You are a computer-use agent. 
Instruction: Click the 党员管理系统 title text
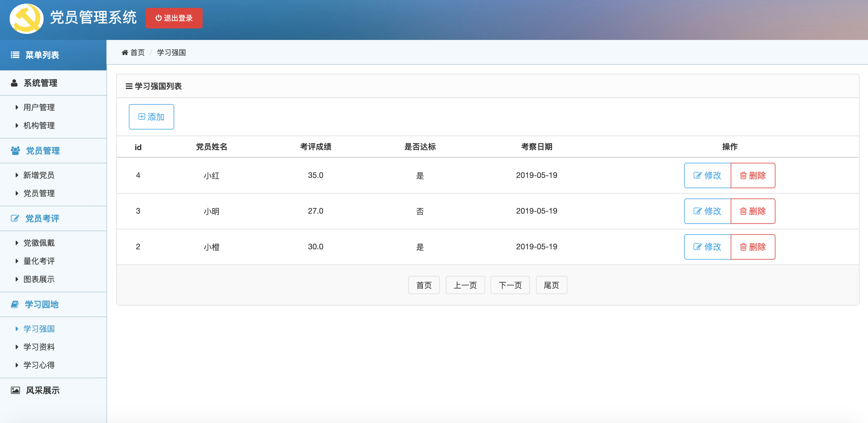click(x=93, y=18)
